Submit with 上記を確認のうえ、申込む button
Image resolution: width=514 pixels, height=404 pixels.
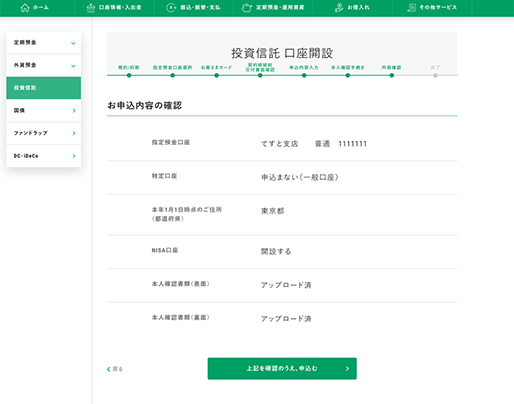coord(282,368)
